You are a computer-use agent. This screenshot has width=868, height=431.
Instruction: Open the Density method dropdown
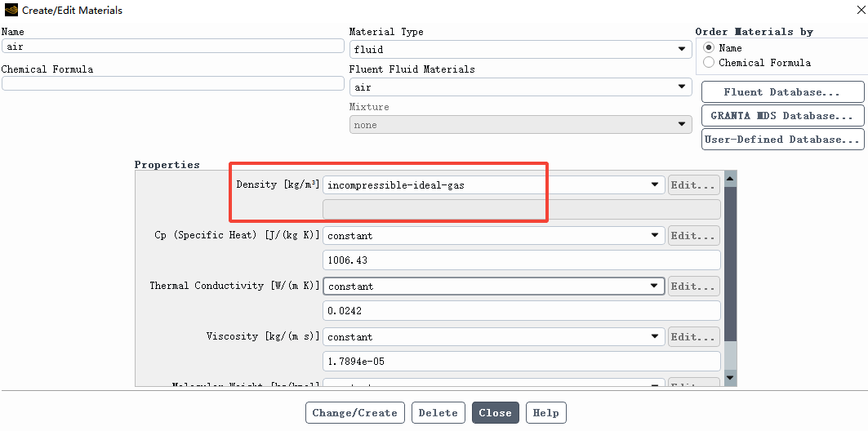click(494, 184)
